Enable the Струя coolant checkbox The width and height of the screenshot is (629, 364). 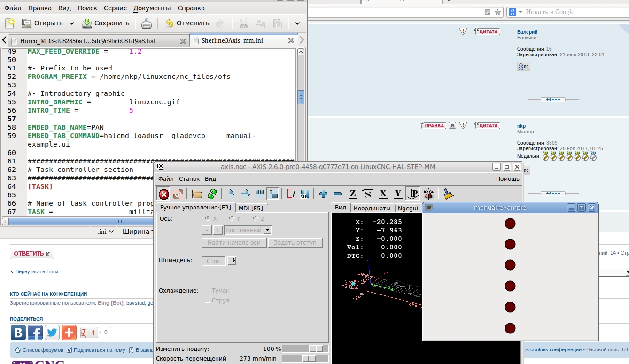[207, 301]
